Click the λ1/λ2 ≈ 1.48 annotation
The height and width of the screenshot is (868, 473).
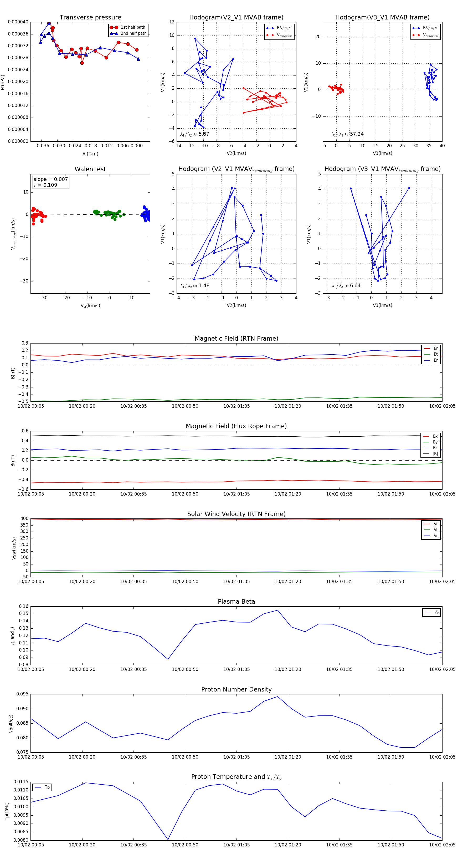(x=194, y=286)
